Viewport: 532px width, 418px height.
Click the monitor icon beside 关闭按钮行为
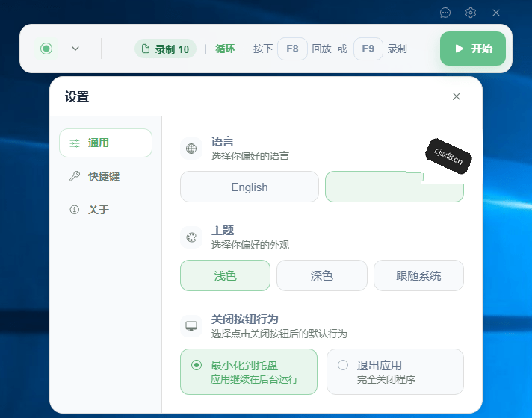[191, 326]
